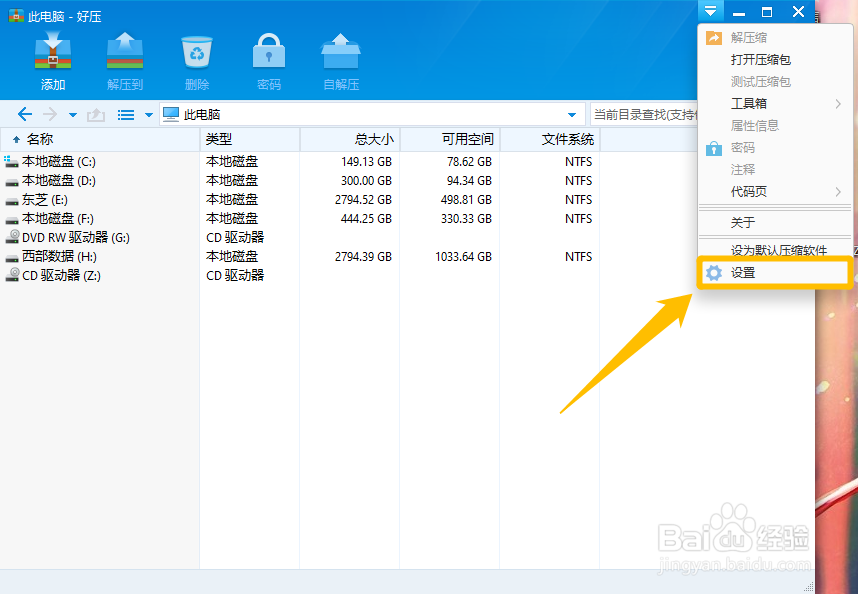
Task: Open the 代码页 submenu
Action: pyautogui.click(x=775, y=191)
